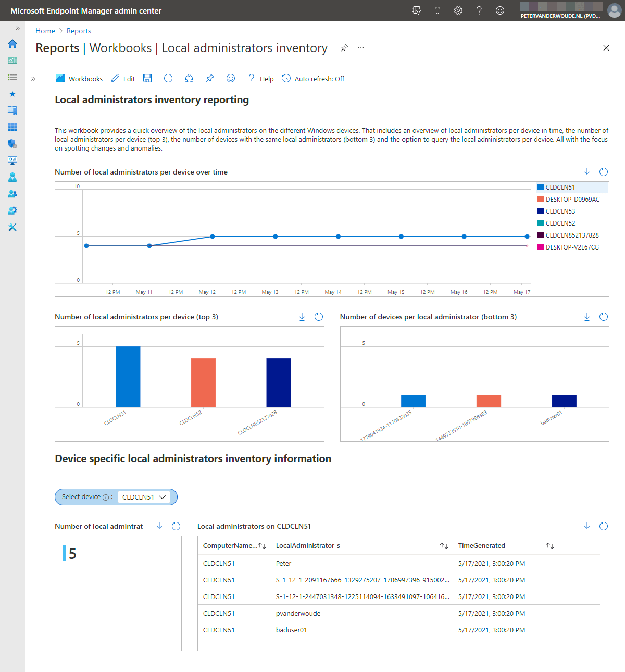The image size is (625, 672).
Task: Switch to Workbooks from the toolbar
Action: 85,78
